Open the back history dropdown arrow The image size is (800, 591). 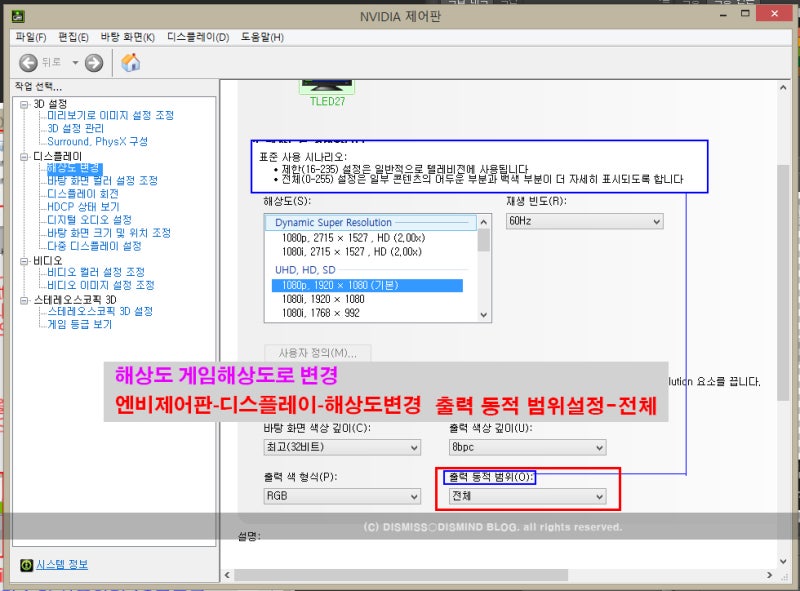tap(75, 63)
